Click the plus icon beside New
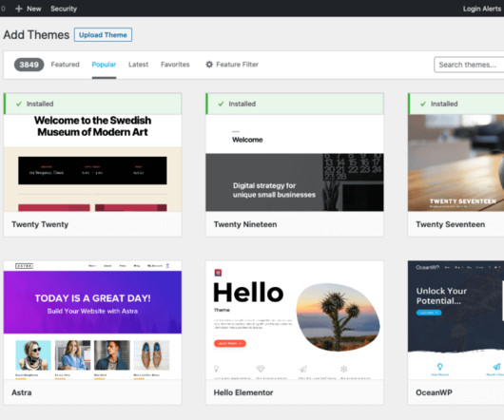Image resolution: width=504 pixels, height=420 pixels. 19,9
